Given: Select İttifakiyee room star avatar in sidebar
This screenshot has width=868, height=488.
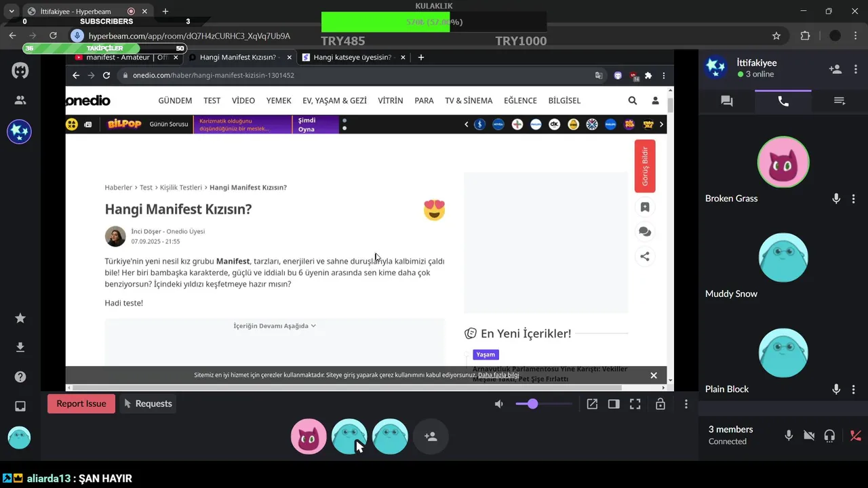Looking at the screenshot, I should point(20,131).
